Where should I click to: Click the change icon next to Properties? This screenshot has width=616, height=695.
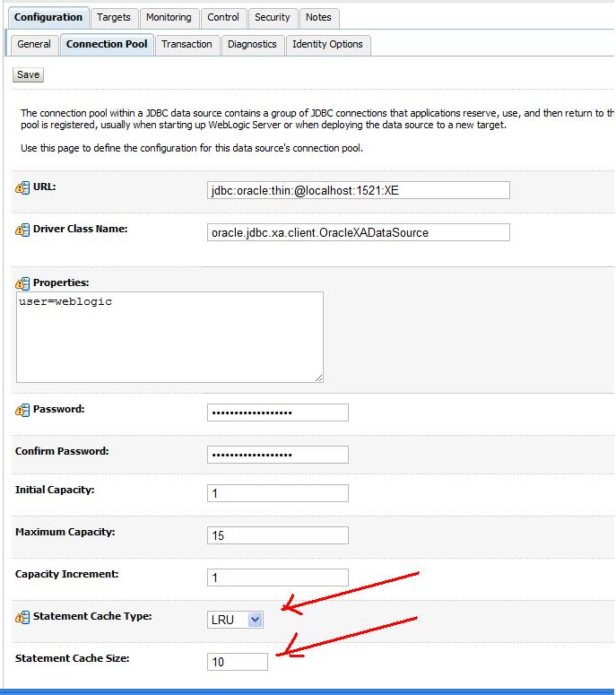click(x=22, y=283)
